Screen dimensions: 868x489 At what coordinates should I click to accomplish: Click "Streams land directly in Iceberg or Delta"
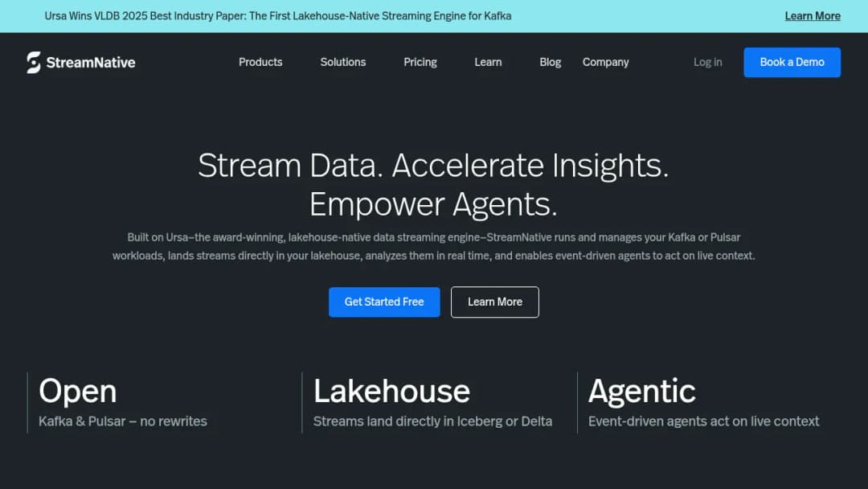pos(433,421)
